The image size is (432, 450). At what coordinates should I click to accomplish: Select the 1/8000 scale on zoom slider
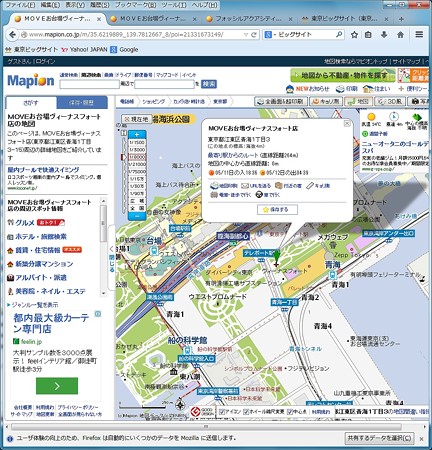tap(137, 157)
